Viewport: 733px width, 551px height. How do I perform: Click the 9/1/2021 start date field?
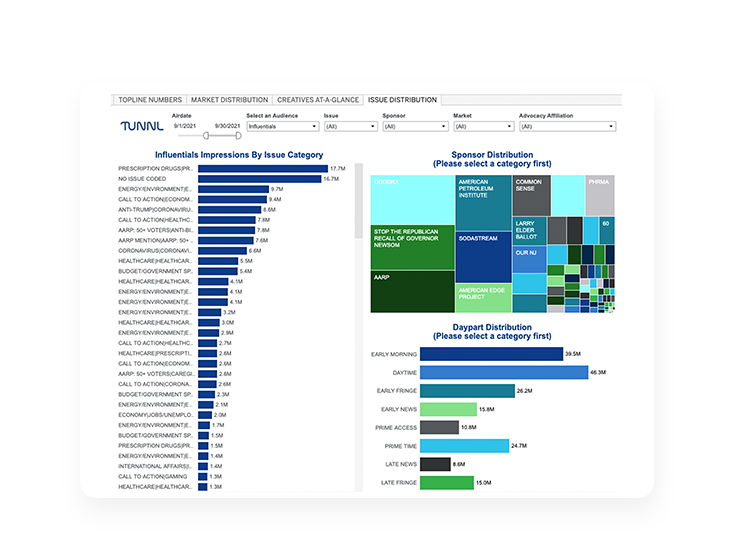click(x=185, y=126)
